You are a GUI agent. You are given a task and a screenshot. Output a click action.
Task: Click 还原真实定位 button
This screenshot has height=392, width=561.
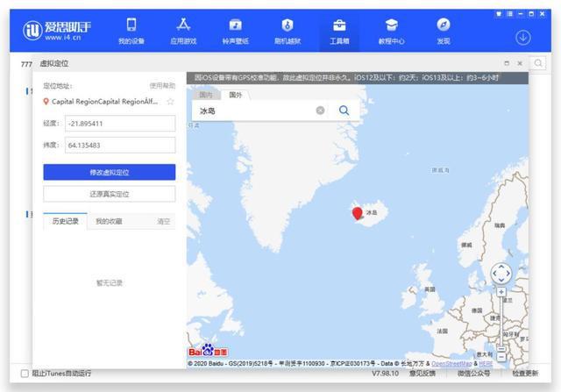click(109, 194)
